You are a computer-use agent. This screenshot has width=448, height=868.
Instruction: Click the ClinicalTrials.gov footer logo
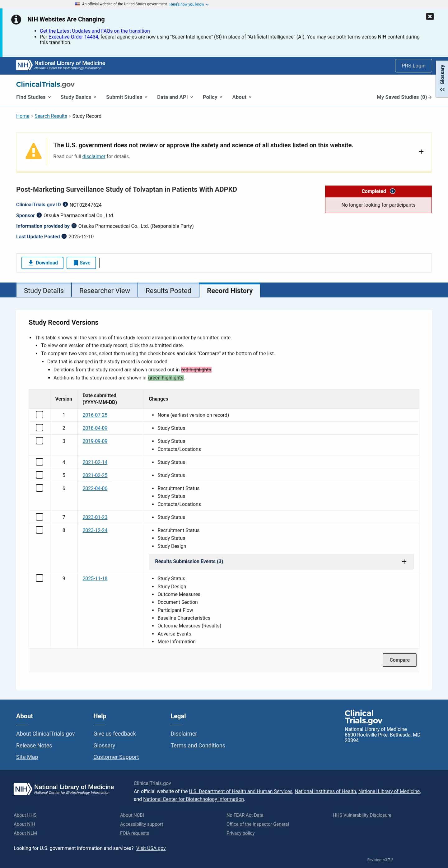tap(363, 717)
